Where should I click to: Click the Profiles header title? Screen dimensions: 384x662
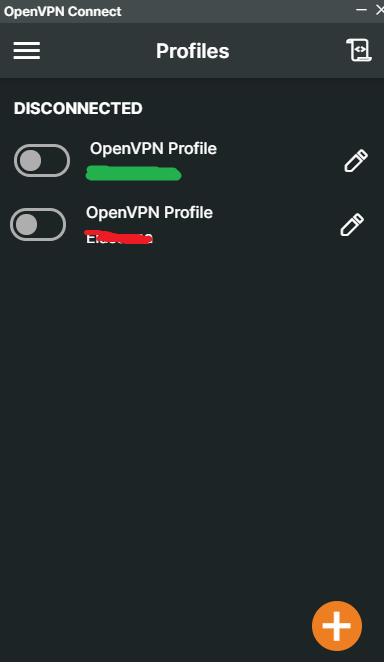click(192, 51)
